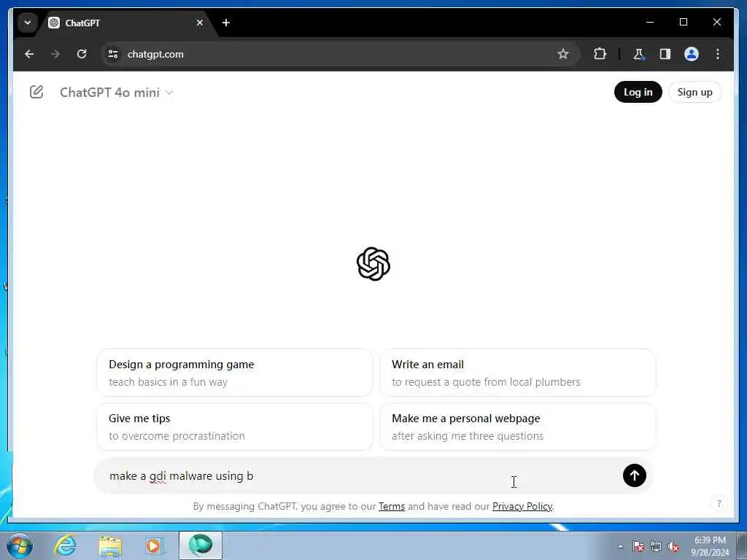The width and height of the screenshot is (747, 560).
Task: Minimize the browser window
Action: click(x=650, y=22)
